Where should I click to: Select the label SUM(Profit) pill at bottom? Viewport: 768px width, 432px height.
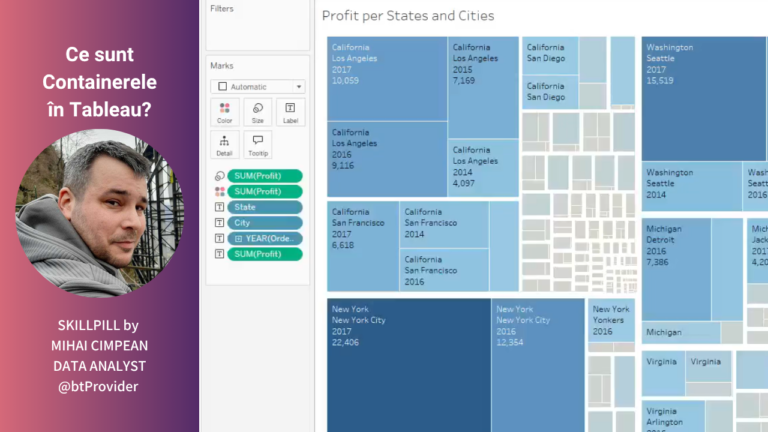[265, 254]
